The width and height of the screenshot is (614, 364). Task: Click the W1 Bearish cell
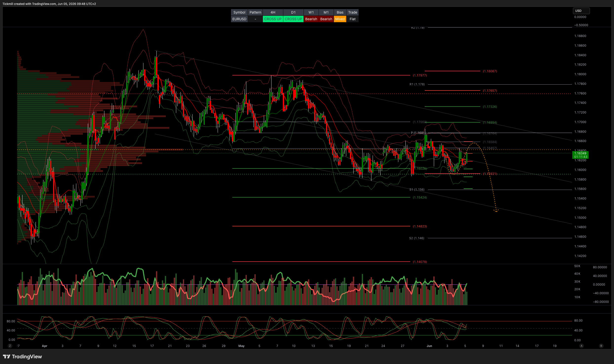coord(311,19)
